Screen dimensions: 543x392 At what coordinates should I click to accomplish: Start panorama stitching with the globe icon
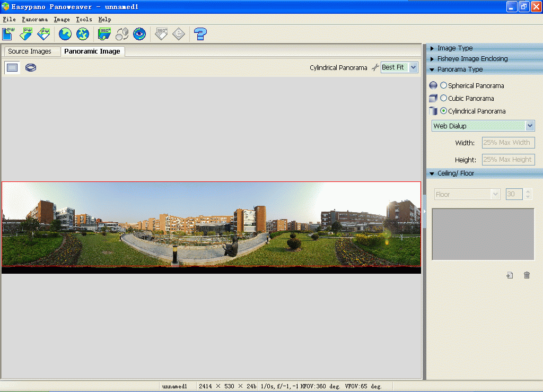coord(64,33)
